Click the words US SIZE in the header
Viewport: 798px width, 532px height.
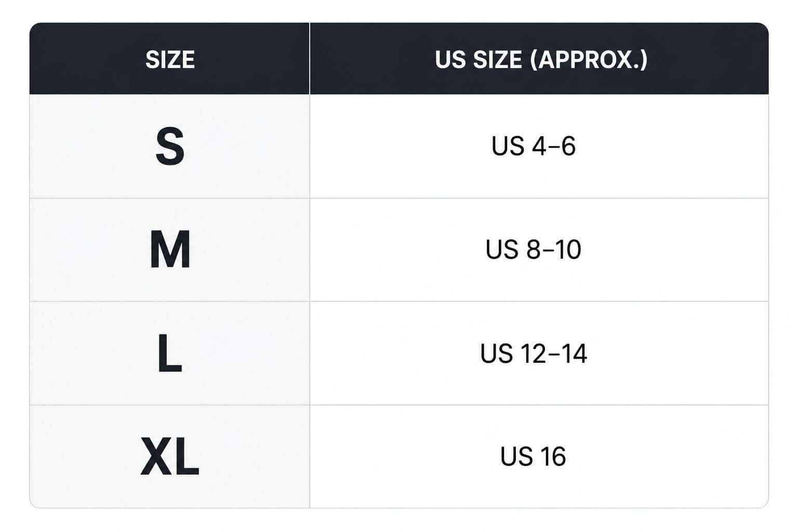click(x=478, y=60)
